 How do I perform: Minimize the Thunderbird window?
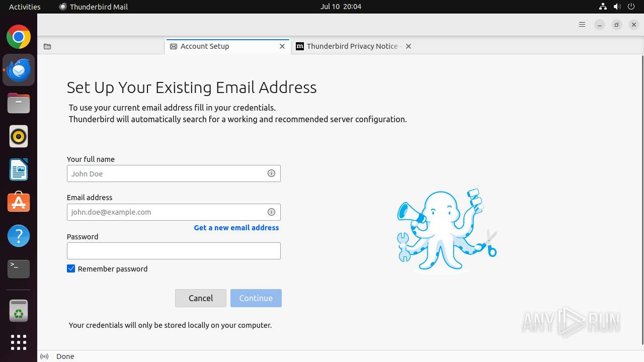click(x=600, y=25)
